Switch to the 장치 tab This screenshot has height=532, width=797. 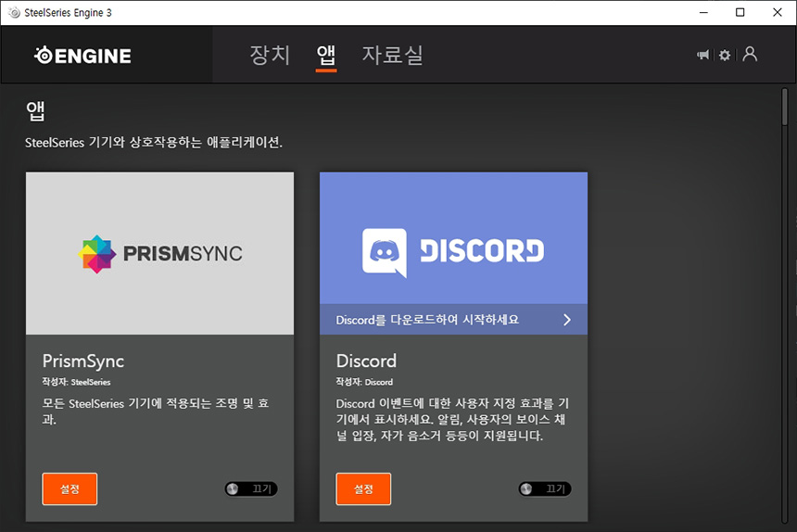(x=270, y=55)
